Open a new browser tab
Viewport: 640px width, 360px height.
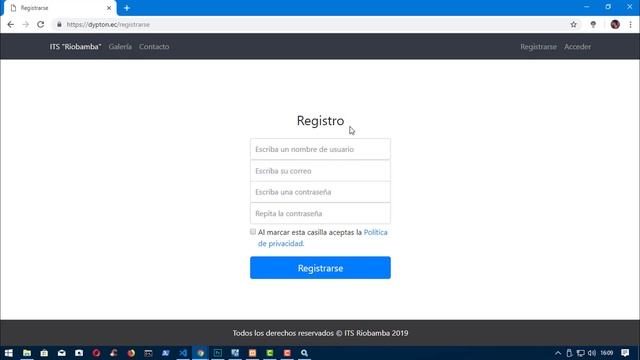pyautogui.click(x=127, y=8)
